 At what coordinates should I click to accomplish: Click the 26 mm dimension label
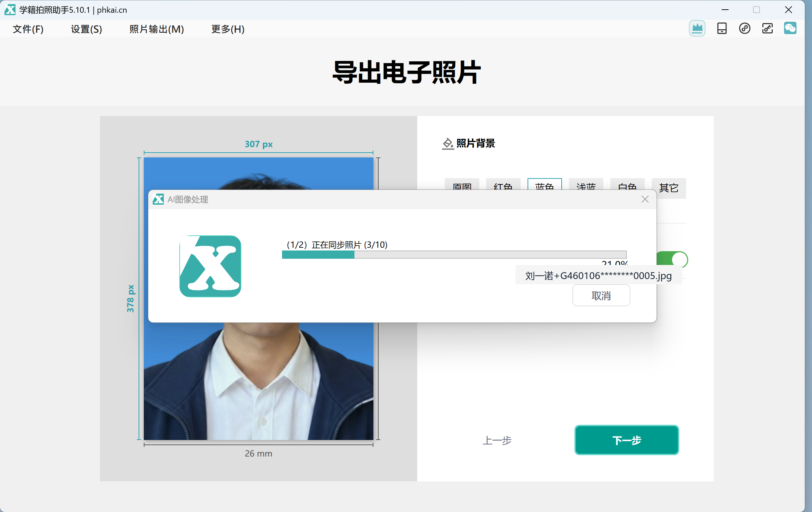pos(258,453)
